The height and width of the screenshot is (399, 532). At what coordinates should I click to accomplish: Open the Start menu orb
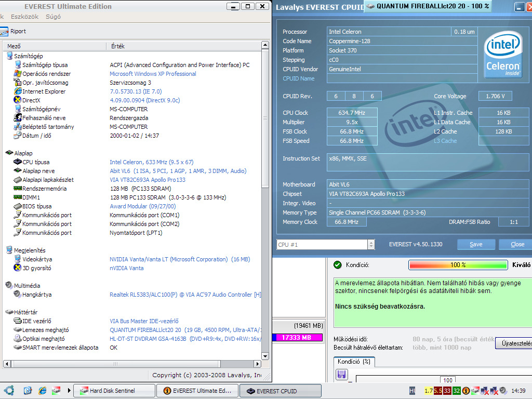coord(9,391)
